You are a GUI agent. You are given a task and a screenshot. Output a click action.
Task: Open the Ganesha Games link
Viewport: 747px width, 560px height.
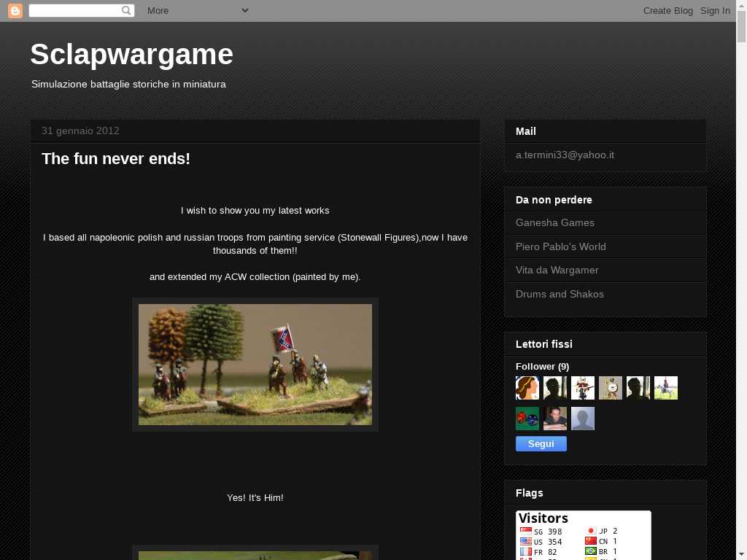click(x=554, y=222)
